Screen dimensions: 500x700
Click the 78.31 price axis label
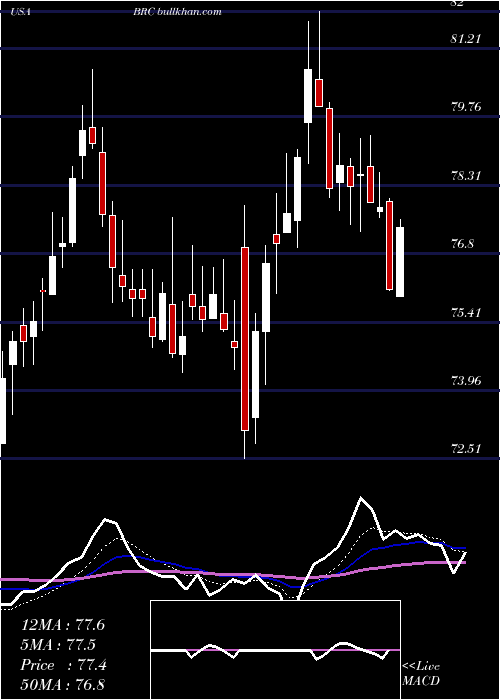467,176
